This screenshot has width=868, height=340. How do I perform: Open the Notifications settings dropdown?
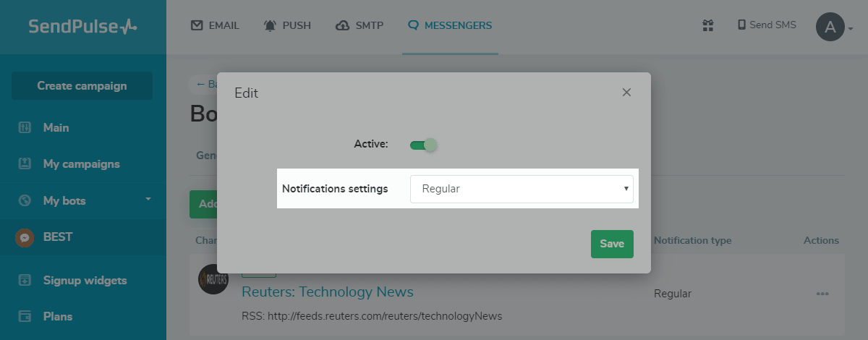(522, 189)
